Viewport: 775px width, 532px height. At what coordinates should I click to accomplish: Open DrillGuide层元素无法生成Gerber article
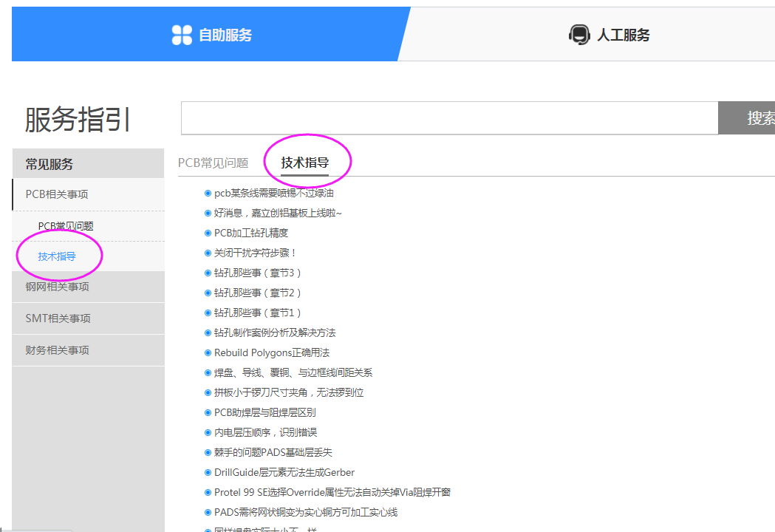pos(284,472)
